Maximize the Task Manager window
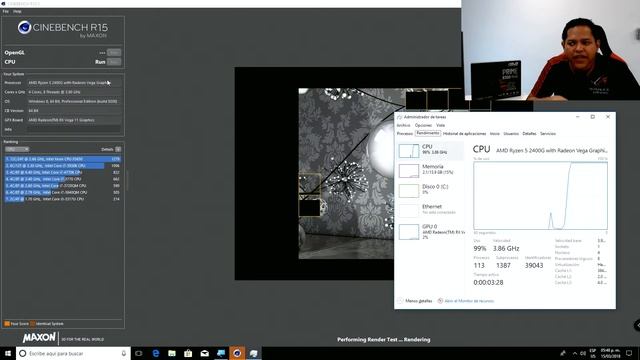The width and height of the screenshot is (640, 360). pos(593,117)
